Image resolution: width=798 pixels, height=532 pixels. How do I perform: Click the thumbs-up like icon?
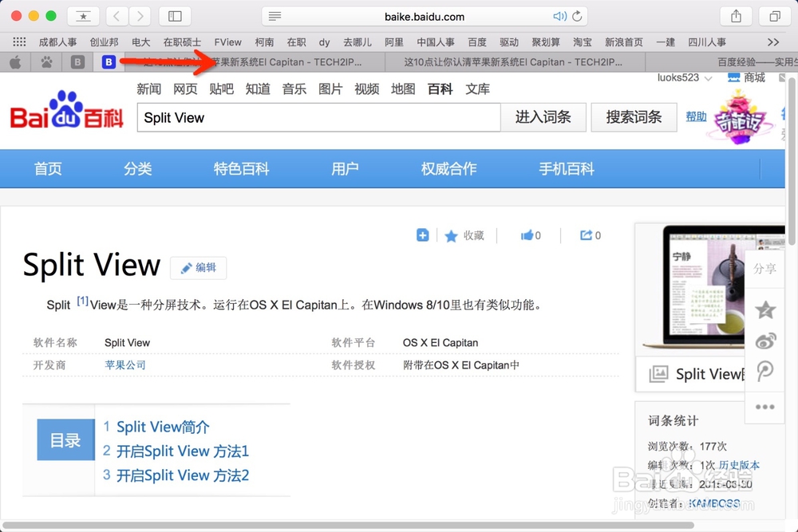click(x=527, y=235)
